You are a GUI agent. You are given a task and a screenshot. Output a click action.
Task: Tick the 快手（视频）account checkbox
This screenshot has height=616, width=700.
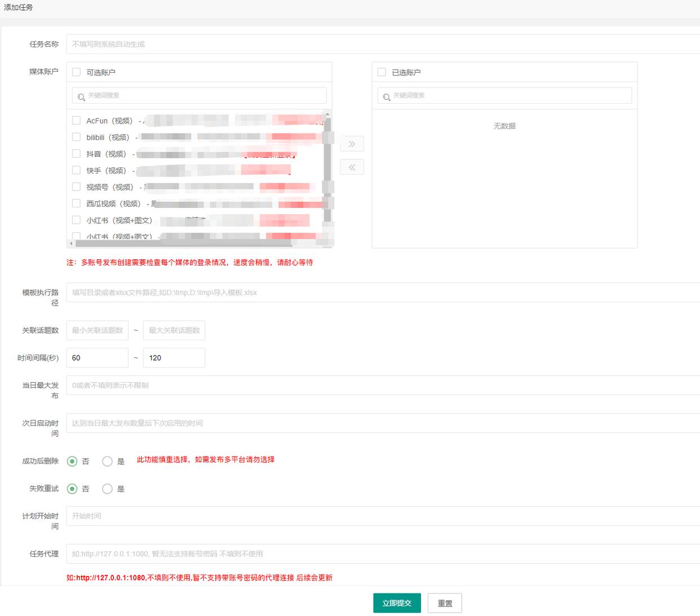tap(77, 170)
